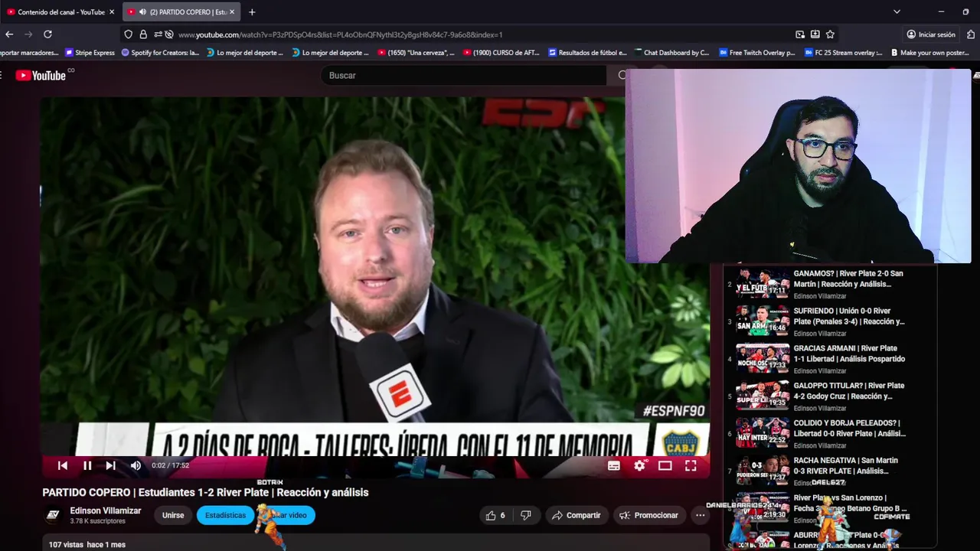Open the Compartir share button

click(576, 515)
